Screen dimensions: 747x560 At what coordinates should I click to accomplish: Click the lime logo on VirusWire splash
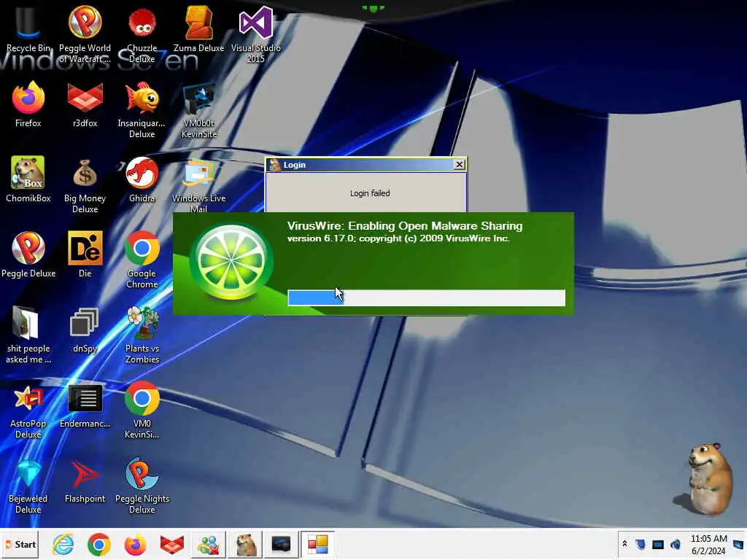point(231,261)
